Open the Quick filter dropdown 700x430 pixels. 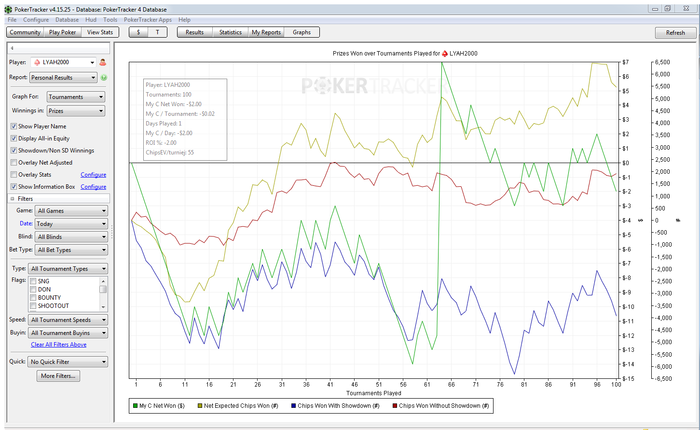pyautogui.click(x=68, y=362)
